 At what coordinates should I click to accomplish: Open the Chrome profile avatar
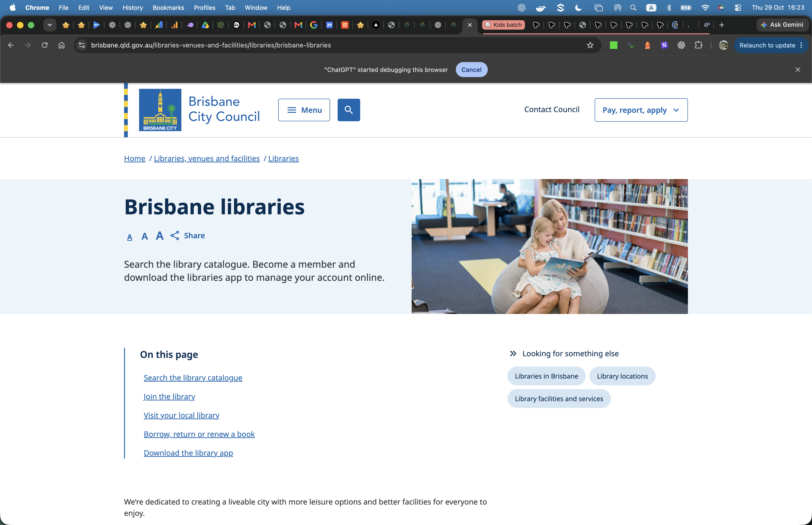(x=723, y=45)
